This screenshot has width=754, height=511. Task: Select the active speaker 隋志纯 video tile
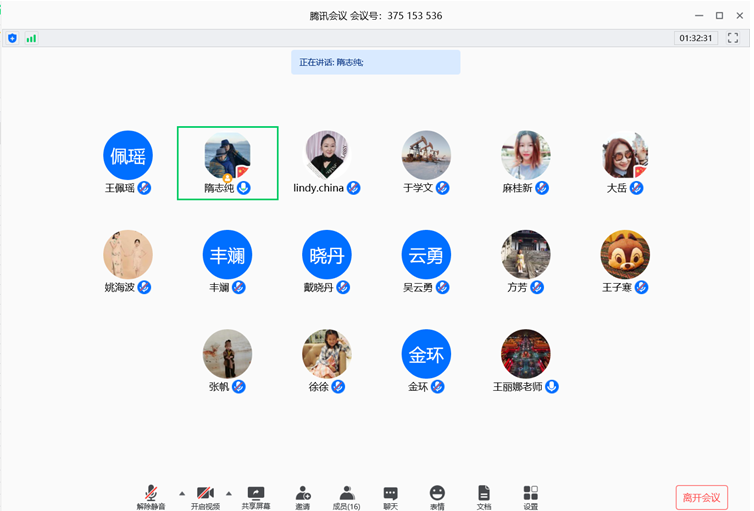(x=228, y=162)
